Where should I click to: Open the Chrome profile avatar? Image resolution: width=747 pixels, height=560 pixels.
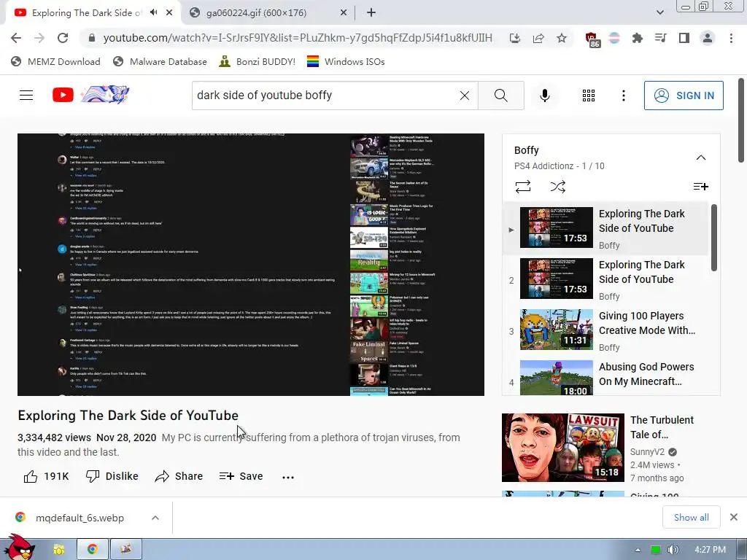coord(708,38)
